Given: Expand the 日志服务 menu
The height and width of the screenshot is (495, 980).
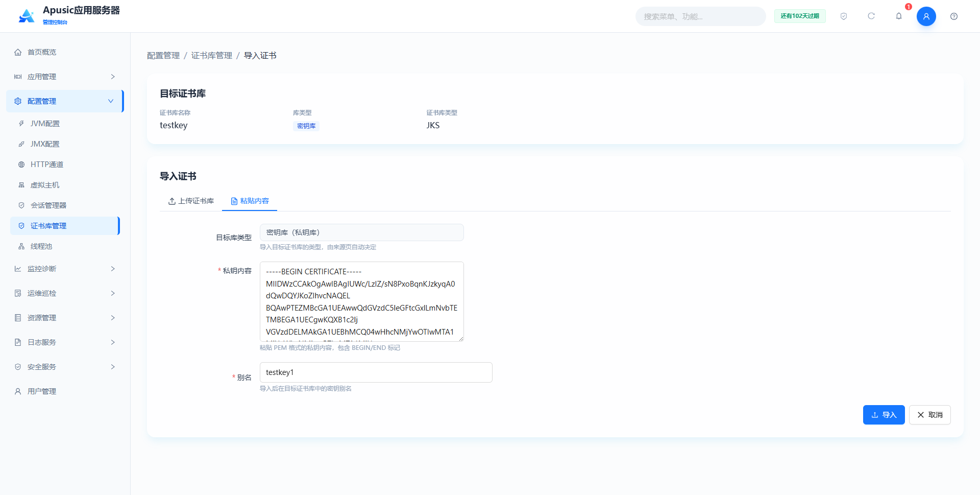Looking at the screenshot, I should click(x=65, y=342).
